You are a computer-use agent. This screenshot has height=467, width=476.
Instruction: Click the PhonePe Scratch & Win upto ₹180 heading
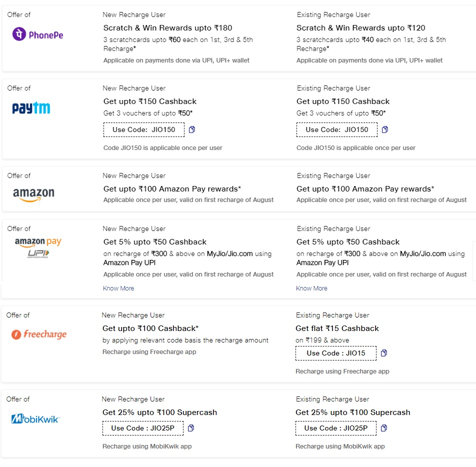click(x=167, y=28)
